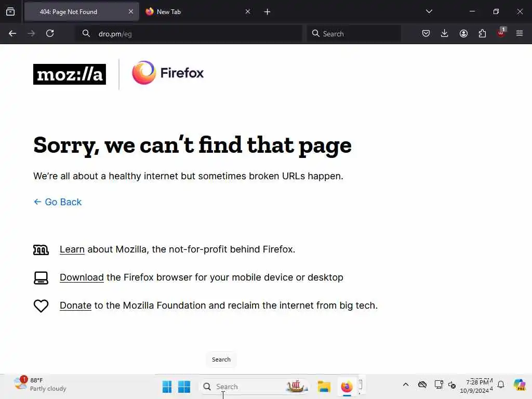This screenshot has height=399, width=532.
Task: Open the clock showing 7:28 PM
Action: pyautogui.click(x=476, y=387)
